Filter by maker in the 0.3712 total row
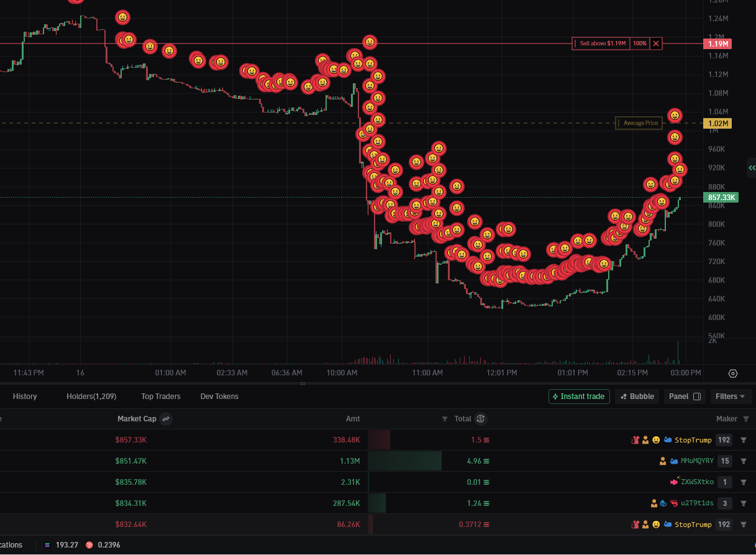This screenshot has width=756, height=555. [x=744, y=525]
